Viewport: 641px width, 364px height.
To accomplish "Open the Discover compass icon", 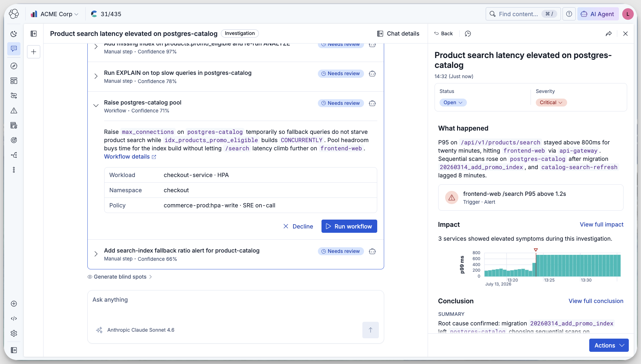I will [14, 66].
